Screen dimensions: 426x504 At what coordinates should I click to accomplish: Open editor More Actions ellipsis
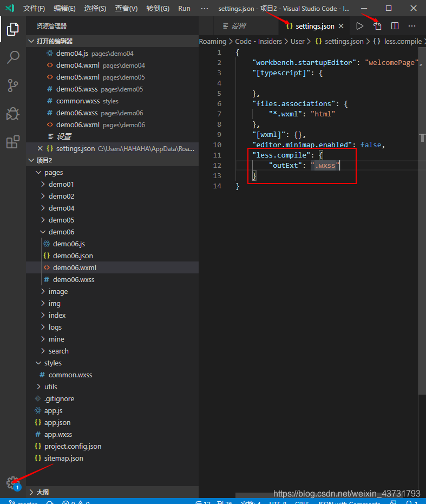point(412,26)
